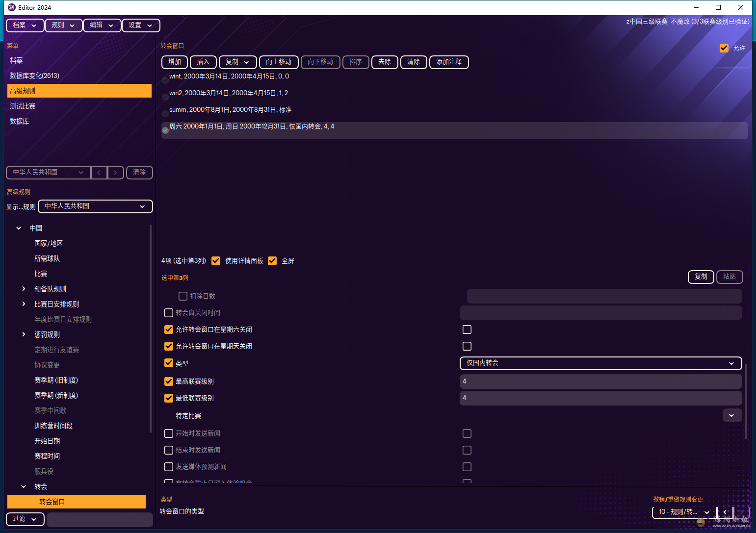
Task: Click the 添加注释 button
Action: (x=448, y=62)
